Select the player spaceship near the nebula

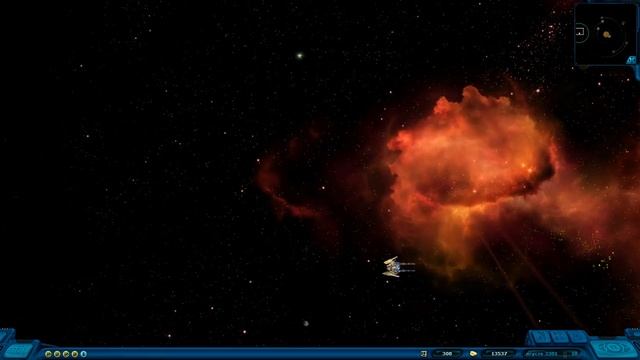click(398, 267)
